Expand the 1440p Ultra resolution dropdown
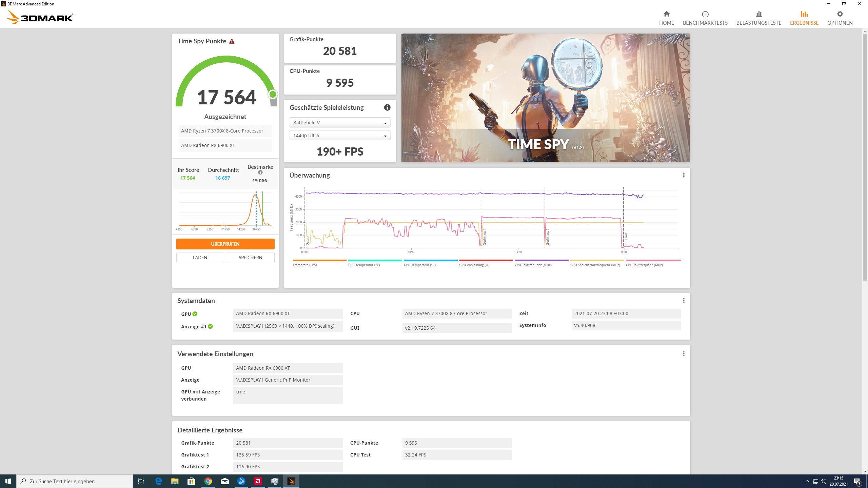 tap(340, 136)
